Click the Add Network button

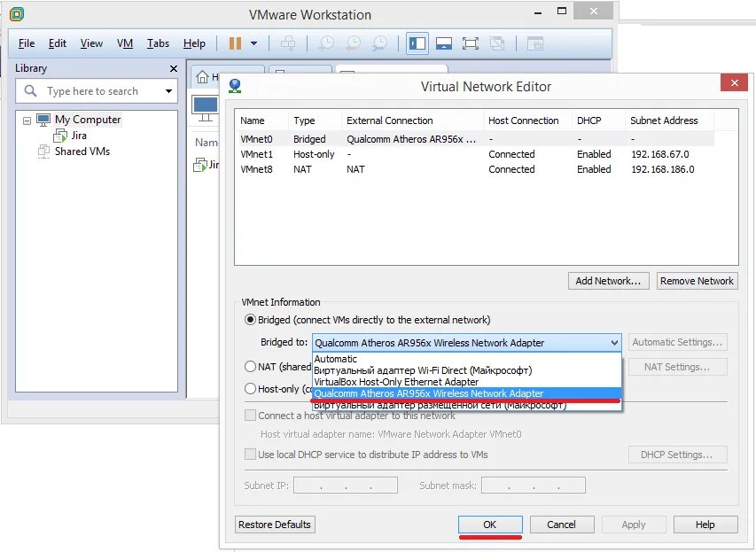609,281
